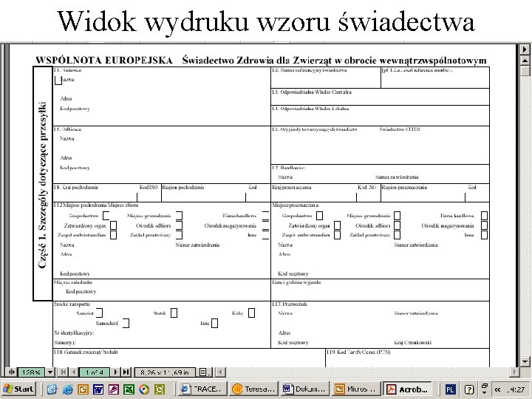Switch to the Acrob... taskbar window

tap(407, 389)
